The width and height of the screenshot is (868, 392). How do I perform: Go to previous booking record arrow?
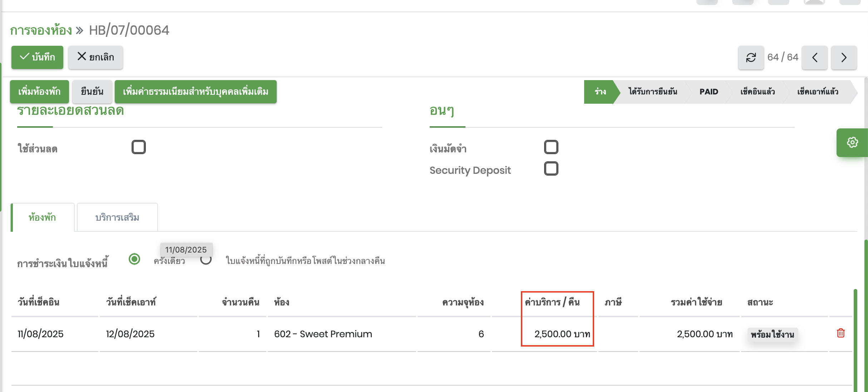(814, 57)
